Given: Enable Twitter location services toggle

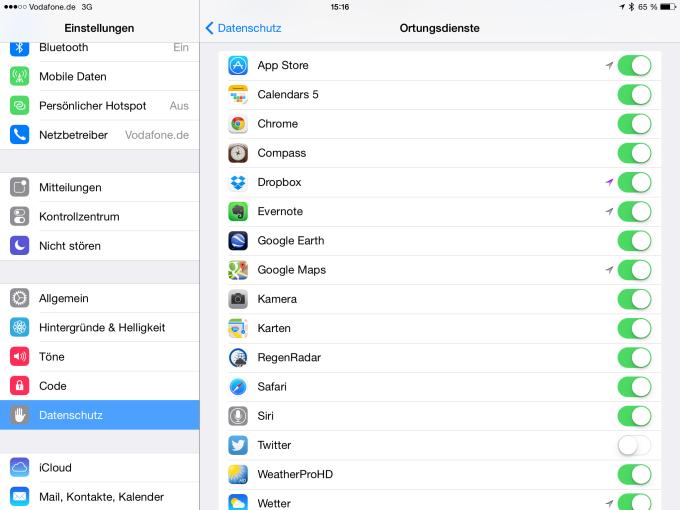Looking at the screenshot, I should click(x=634, y=445).
